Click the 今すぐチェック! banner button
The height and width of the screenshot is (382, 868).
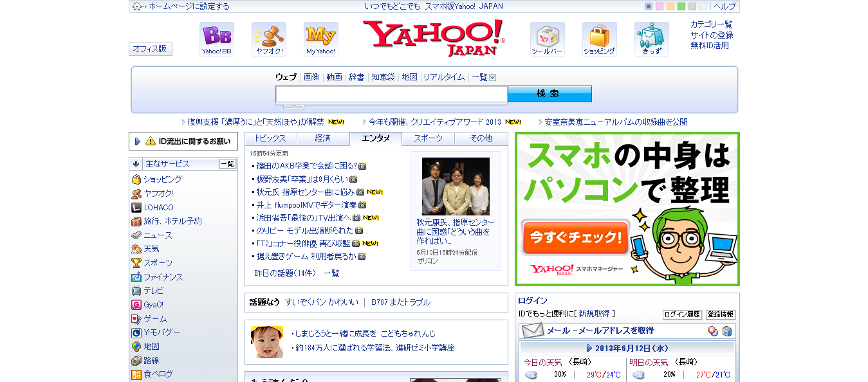pos(575,238)
